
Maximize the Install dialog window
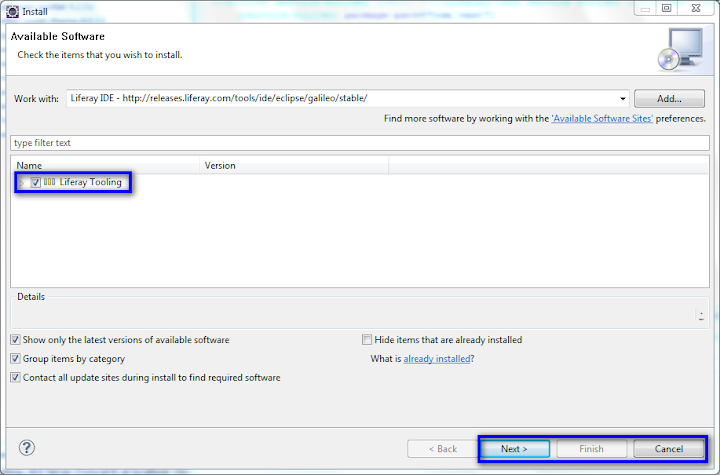point(667,8)
